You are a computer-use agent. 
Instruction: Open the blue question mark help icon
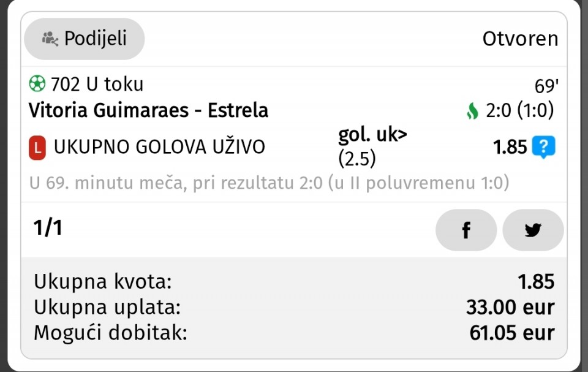pyautogui.click(x=543, y=147)
